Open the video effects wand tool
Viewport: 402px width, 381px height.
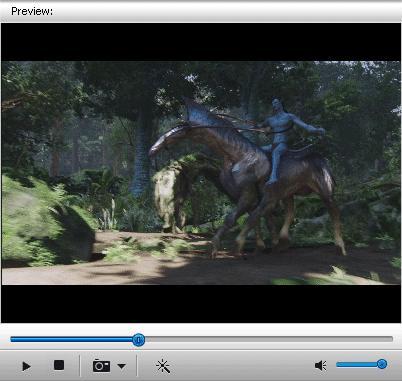[x=163, y=366]
